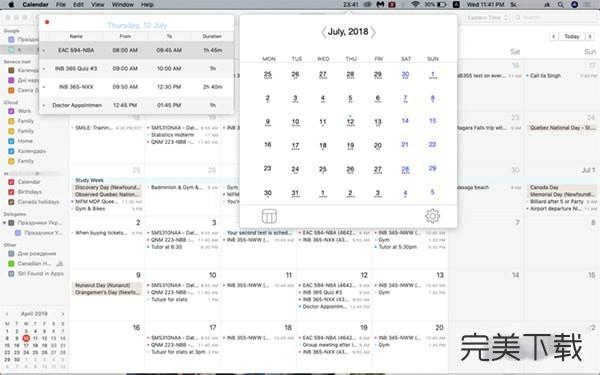Open the gear settings icon in popover
Screen dimensions: 600x375
click(432, 216)
